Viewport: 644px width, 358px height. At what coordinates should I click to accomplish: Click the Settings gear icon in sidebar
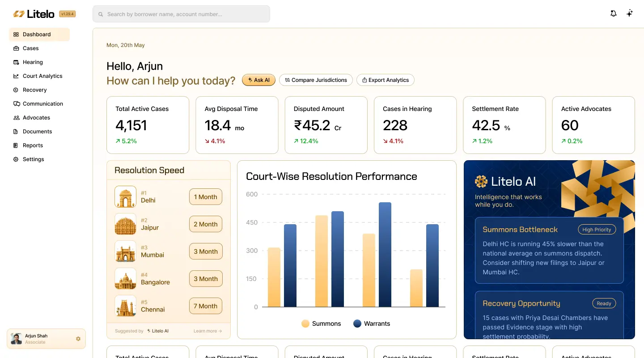16,159
